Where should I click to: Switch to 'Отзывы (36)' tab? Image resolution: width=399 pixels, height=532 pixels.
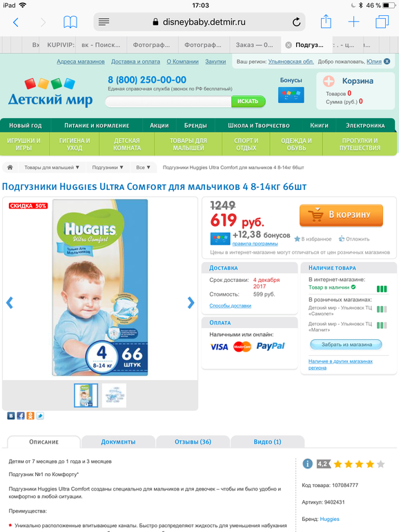[193, 441]
